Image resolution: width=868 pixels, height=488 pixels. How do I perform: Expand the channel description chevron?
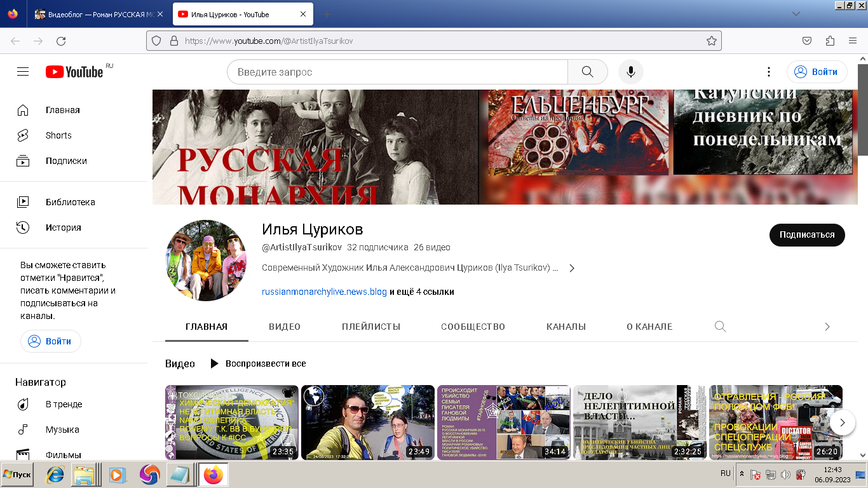[571, 268]
